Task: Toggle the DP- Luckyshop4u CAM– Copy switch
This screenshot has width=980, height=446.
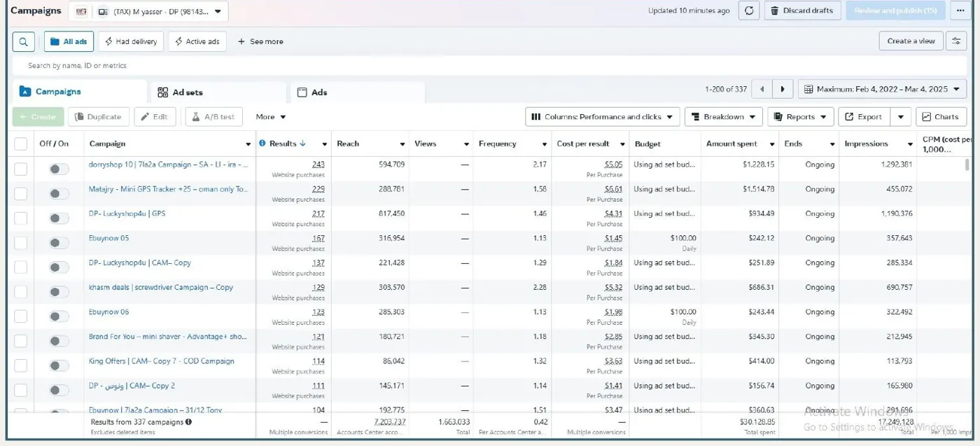Action: 59,267
